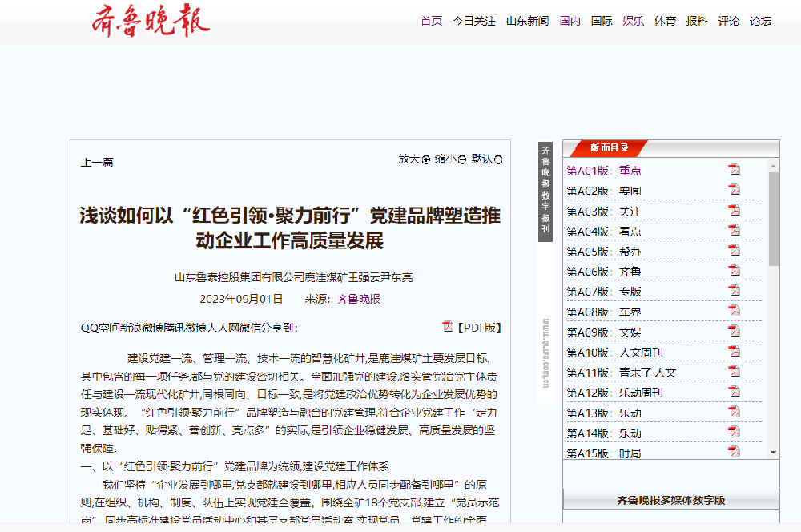The height and width of the screenshot is (532, 801).
Task: Open 第A02版：要闻 page link
Action: (x=604, y=191)
